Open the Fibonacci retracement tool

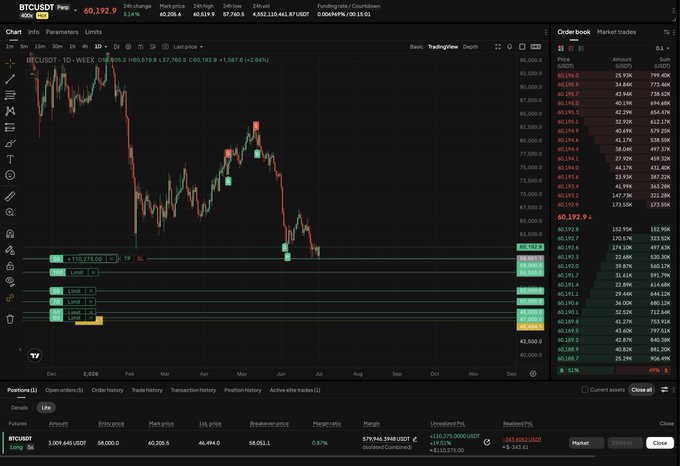click(x=10, y=95)
